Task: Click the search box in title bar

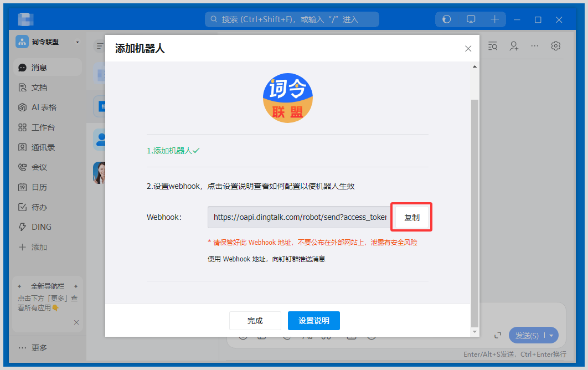Action: point(292,19)
